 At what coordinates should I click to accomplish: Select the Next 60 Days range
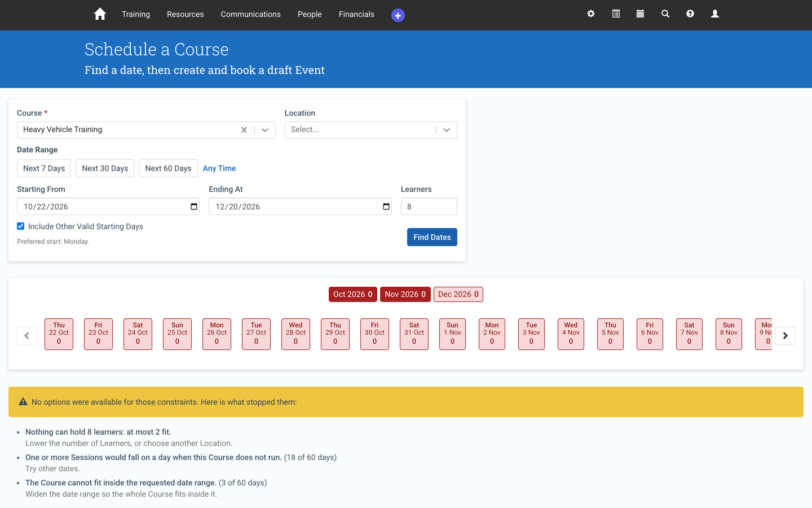(x=168, y=168)
